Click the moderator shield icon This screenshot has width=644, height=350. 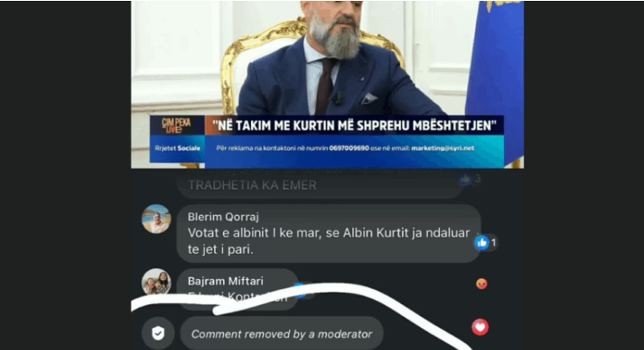(x=158, y=333)
